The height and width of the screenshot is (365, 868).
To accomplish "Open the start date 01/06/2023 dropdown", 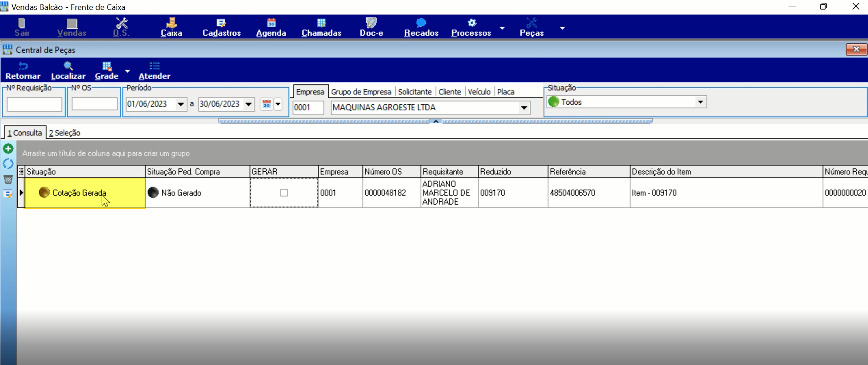I will (181, 104).
